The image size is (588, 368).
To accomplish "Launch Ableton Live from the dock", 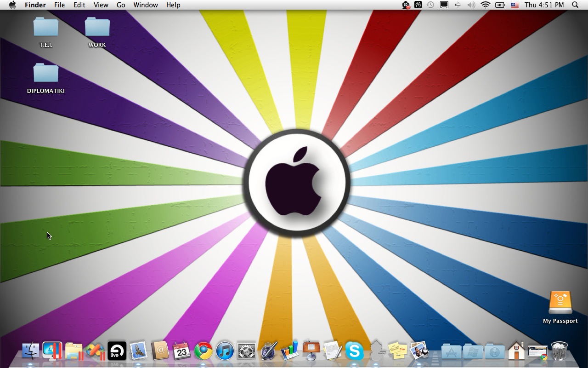I will point(117,351).
